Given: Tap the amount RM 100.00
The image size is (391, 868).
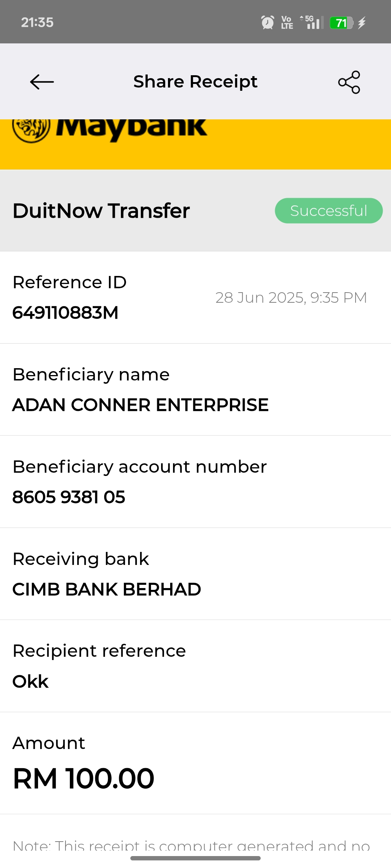Looking at the screenshot, I should coord(84,779).
